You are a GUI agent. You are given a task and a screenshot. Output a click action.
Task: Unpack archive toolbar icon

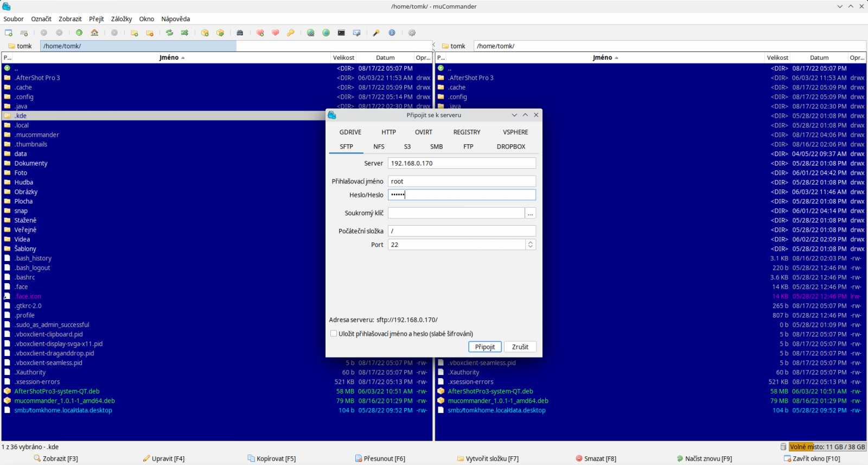[x=220, y=33]
